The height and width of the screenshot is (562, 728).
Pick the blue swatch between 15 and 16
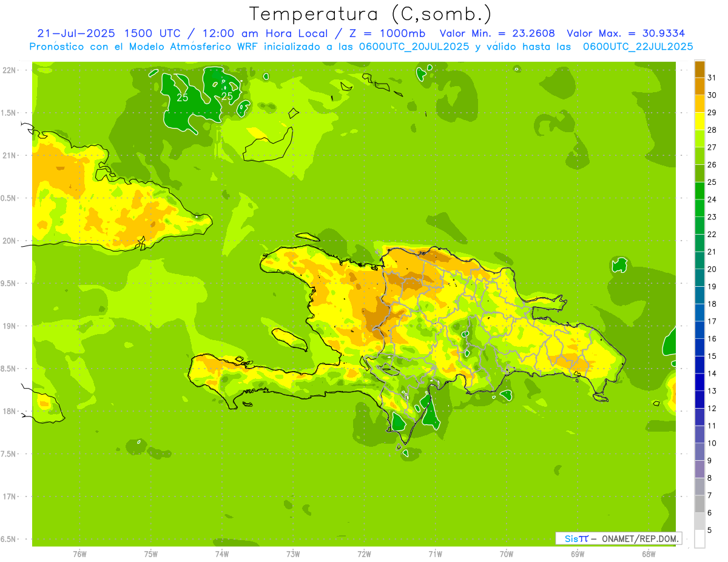point(699,347)
